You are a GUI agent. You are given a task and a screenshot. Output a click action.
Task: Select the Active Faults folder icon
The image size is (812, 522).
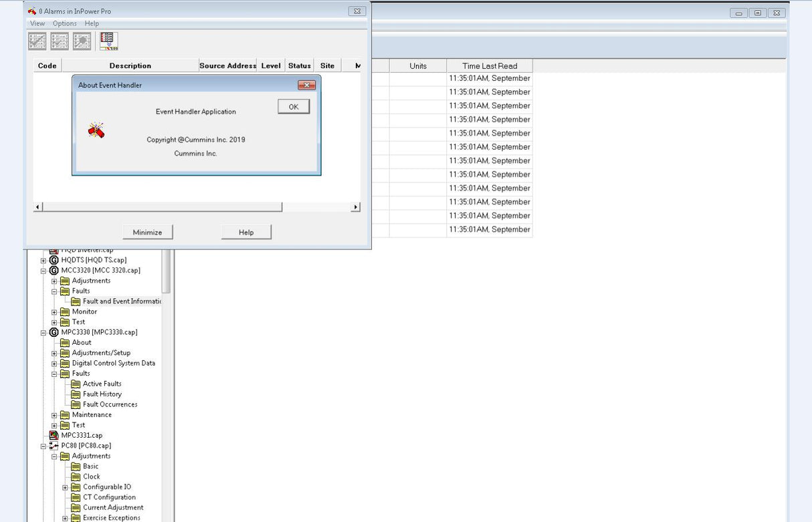tap(76, 384)
